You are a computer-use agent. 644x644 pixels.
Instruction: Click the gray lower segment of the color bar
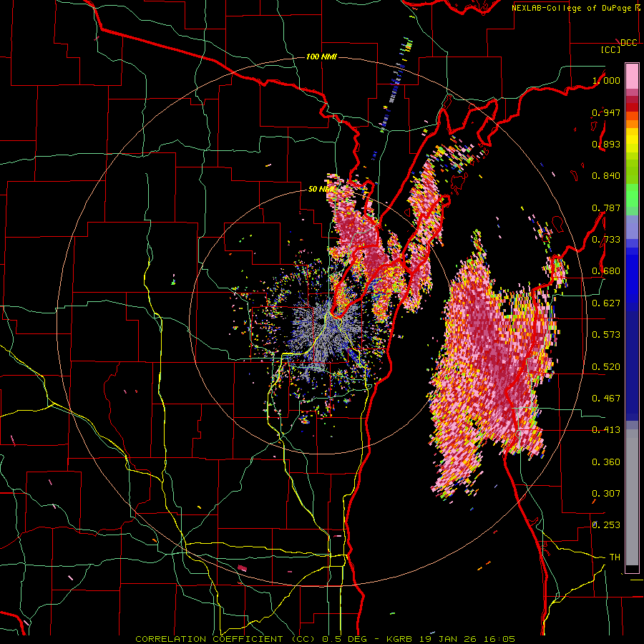[632, 497]
